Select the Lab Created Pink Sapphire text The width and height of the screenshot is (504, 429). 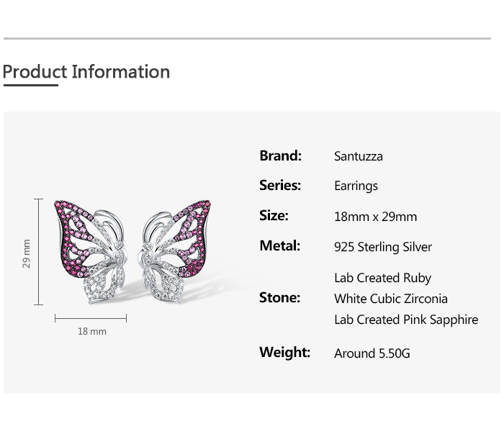(x=406, y=320)
